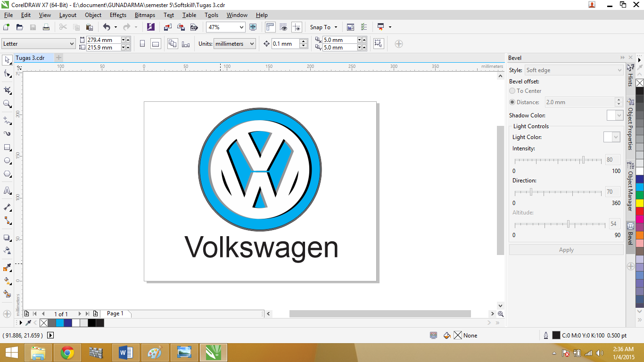Viewport: 644px width, 362px height.
Task: Set page orientation to Landscape
Action: coord(156,44)
